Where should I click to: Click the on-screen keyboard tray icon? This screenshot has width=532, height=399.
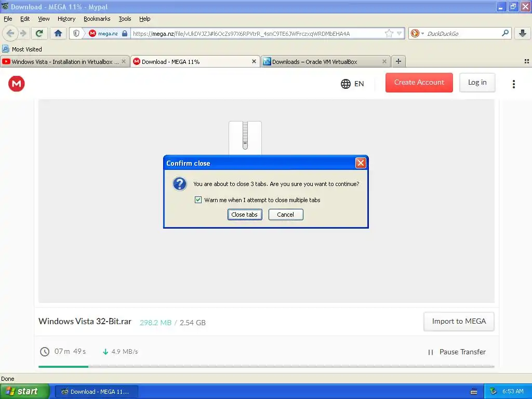click(474, 392)
